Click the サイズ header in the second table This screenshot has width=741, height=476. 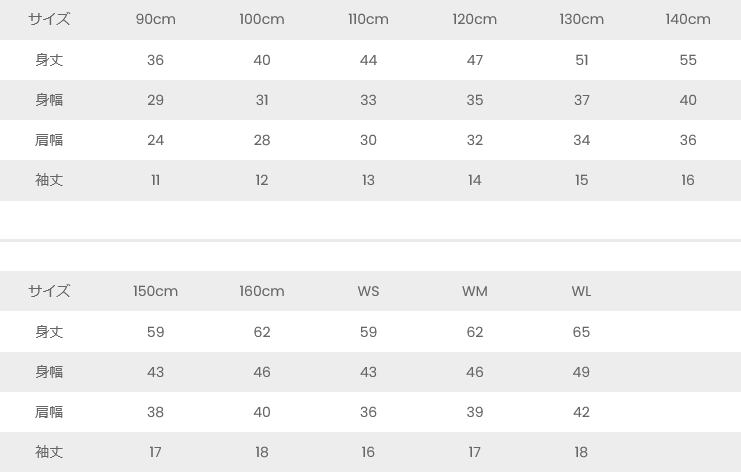pos(49,291)
